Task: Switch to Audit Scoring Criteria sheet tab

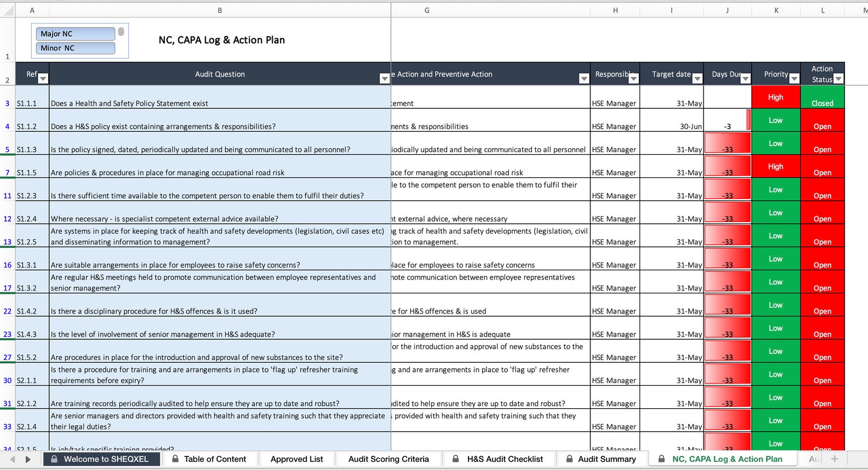Action: 389,459
